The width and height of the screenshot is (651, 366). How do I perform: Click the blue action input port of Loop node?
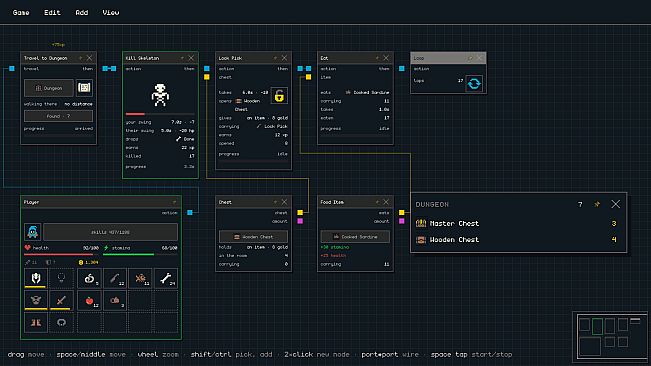coord(401,68)
